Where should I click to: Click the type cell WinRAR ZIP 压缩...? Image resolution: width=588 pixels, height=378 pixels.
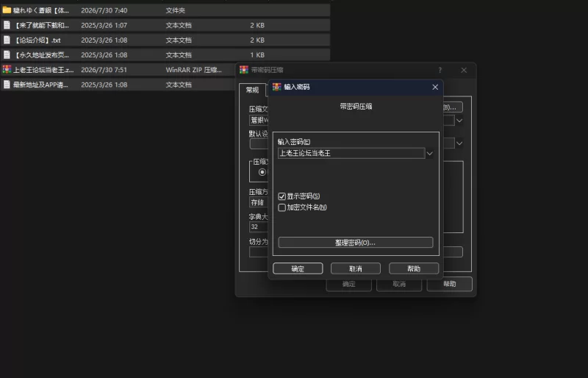(x=193, y=69)
